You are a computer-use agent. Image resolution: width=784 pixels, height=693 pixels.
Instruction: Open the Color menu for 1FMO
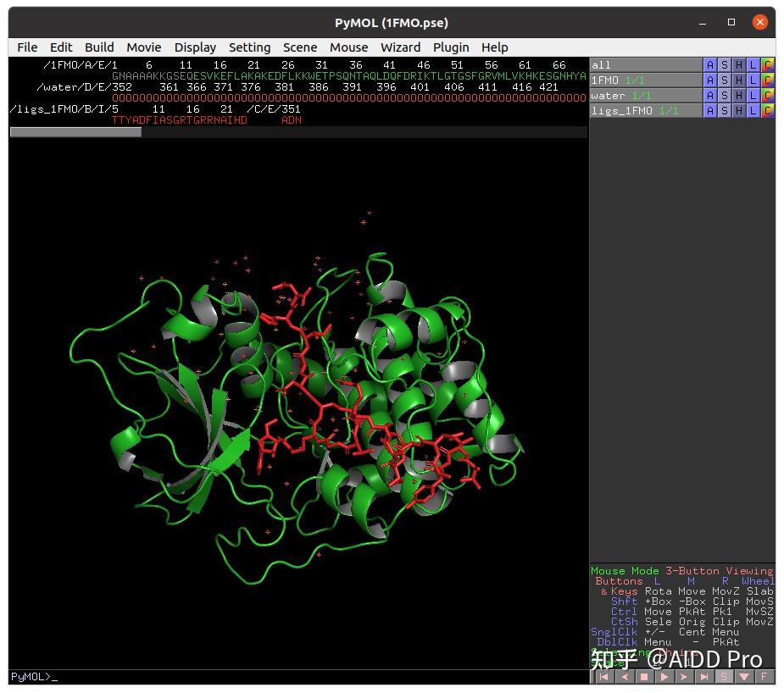tap(767, 80)
